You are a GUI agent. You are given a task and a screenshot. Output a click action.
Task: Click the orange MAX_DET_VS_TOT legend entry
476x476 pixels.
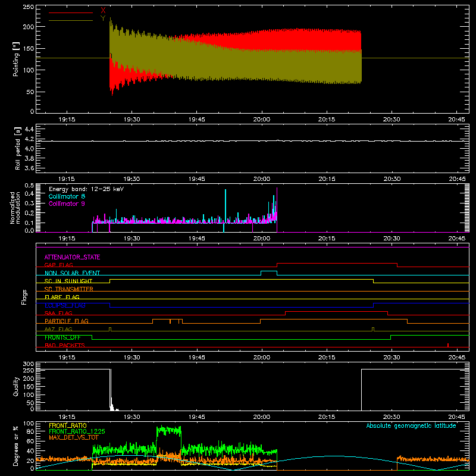coord(74,437)
